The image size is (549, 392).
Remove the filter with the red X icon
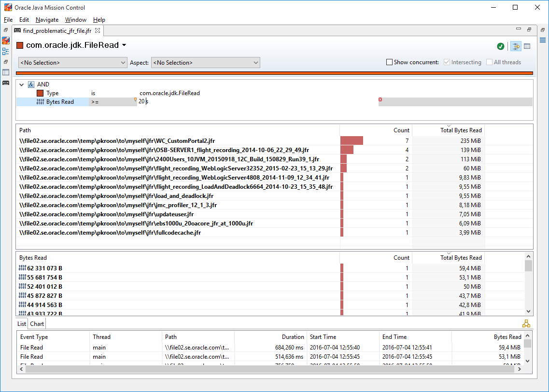click(380, 99)
